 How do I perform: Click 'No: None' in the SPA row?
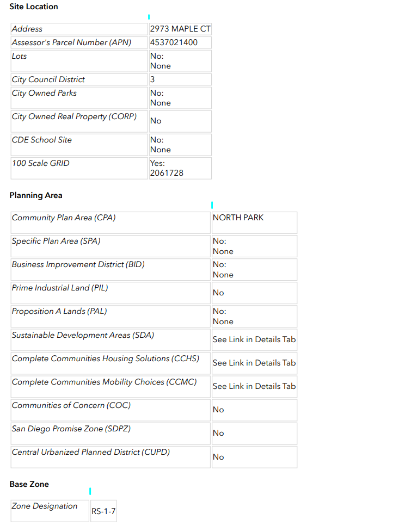click(x=223, y=246)
